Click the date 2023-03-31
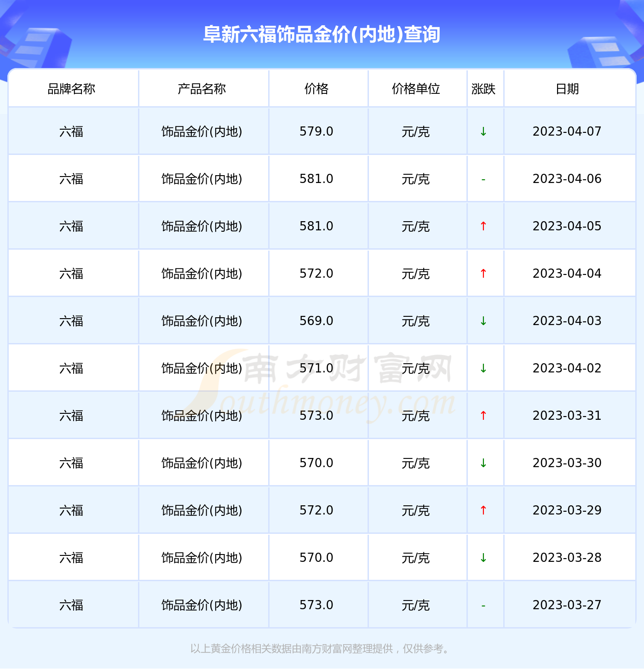This screenshot has width=644, height=669. [567, 416]
